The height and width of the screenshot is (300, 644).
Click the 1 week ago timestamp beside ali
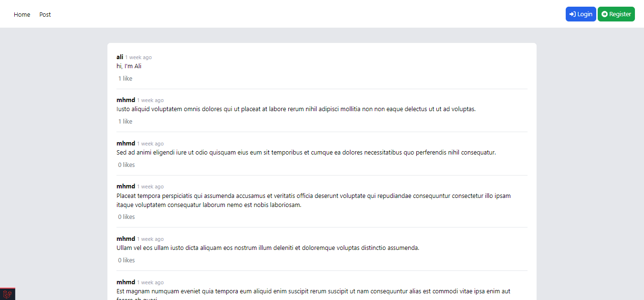coord(138,57)
